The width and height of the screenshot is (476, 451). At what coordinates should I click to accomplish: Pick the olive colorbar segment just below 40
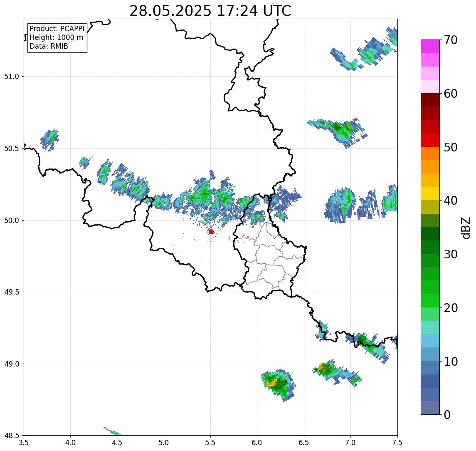click(430, 207)
